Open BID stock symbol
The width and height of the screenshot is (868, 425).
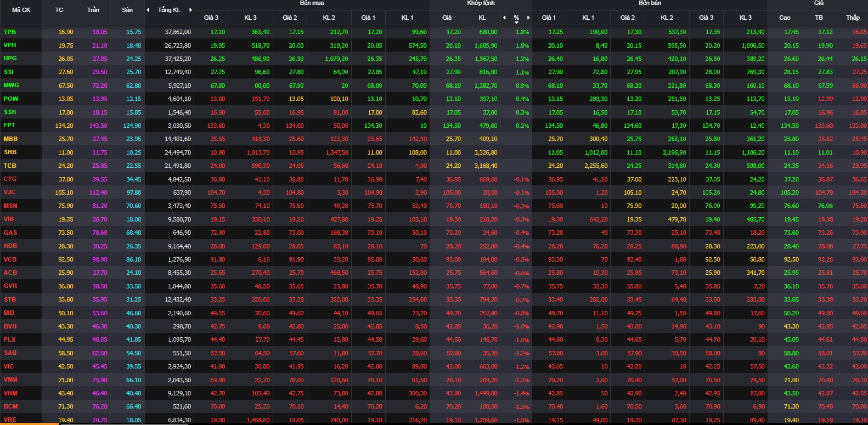(x=9, y=313)
